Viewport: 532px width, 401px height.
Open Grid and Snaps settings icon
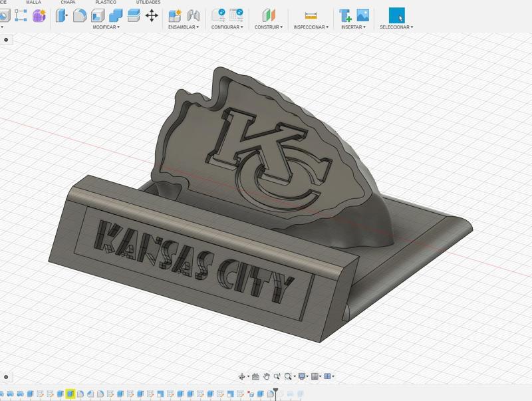point(315,376)
